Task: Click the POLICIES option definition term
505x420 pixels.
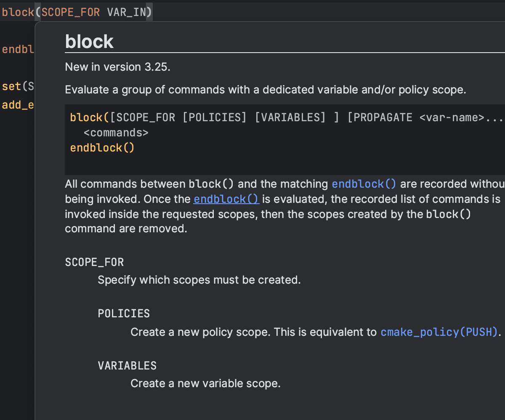Action: click(124, 314)
